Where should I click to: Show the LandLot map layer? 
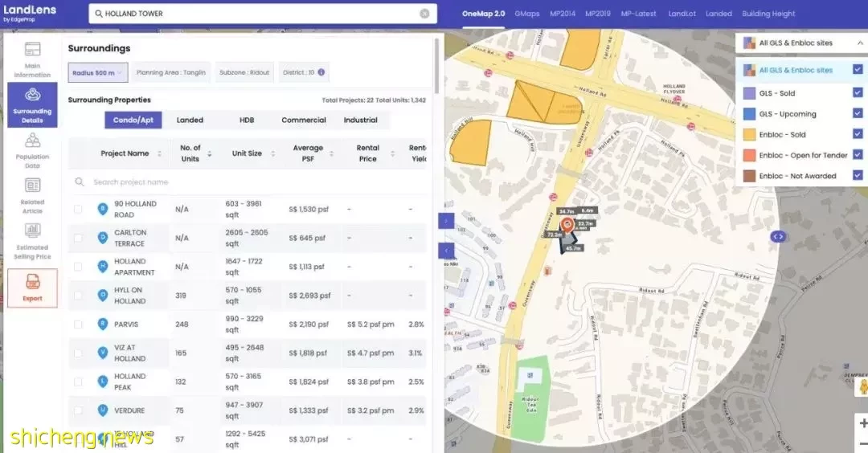(682, 14)
